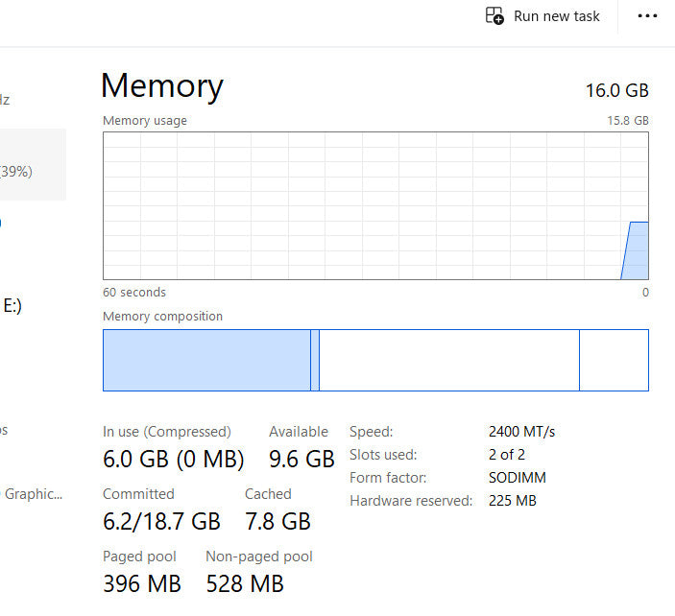675x616 pixels.
Task: Click the blue in-use segment of Memory composition
Action: tap(206, 360)
